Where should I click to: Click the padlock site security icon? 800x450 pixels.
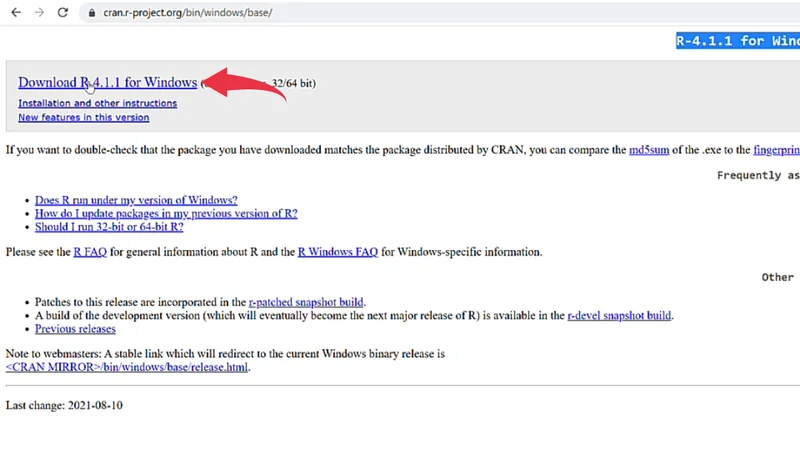coord(91,13)
